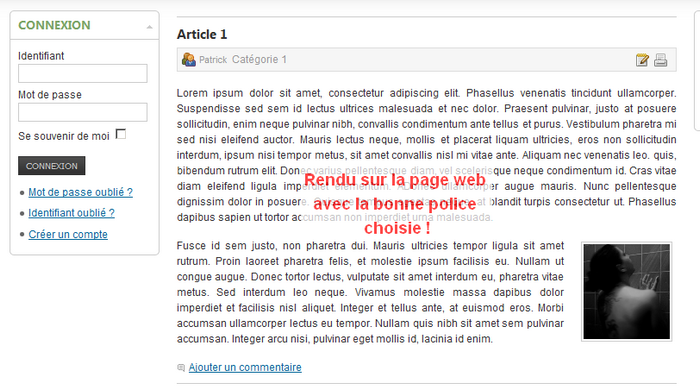Click the edit article pencil icon
Viewport: 700px width, 390px height.
(642, 60)
